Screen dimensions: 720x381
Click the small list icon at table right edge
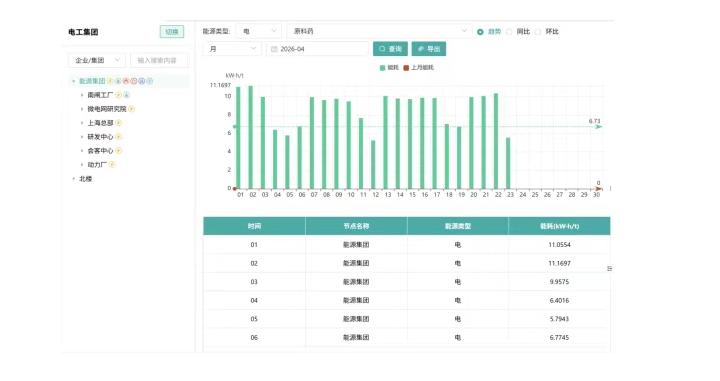pyautogui.click(x=609, y=268)
